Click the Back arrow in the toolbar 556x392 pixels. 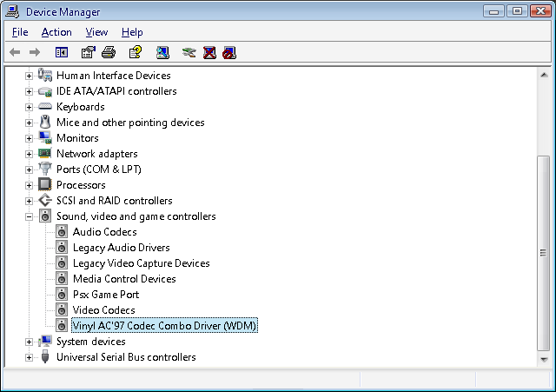(x=15, y=53)
